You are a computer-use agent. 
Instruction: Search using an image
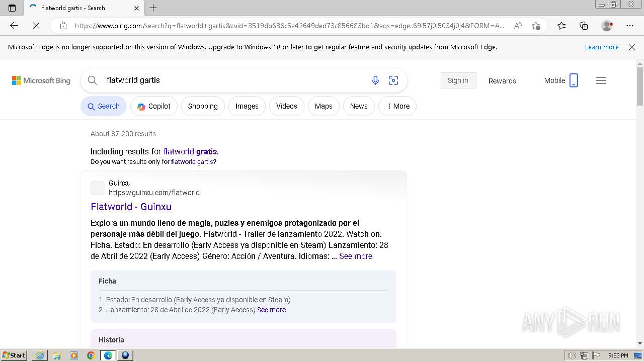click(393, 80)
